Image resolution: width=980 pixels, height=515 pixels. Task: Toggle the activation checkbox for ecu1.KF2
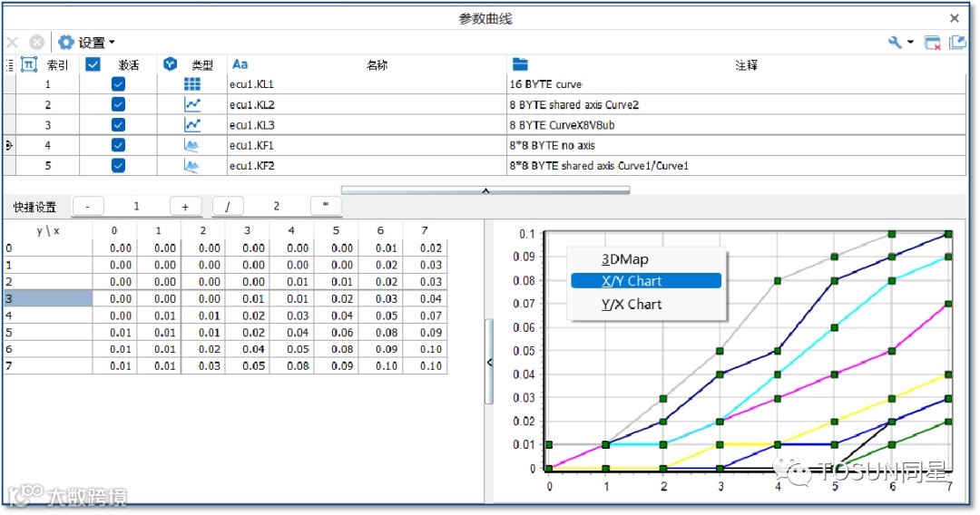(x=118, y=165)
